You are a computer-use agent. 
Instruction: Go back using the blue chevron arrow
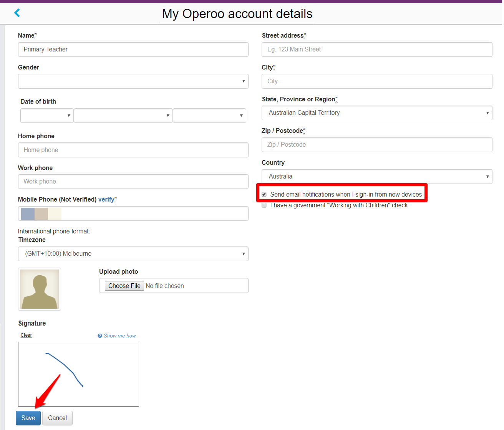pos(17,13)
